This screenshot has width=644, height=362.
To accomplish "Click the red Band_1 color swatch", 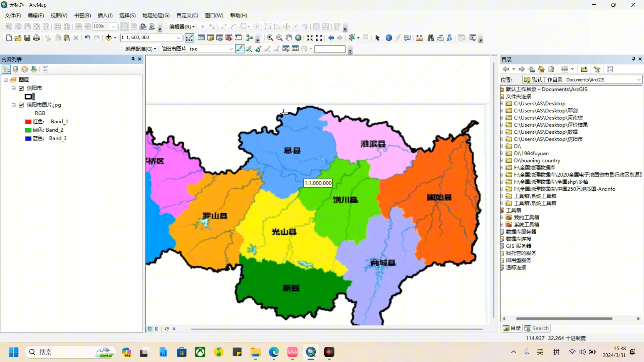I will (28, 122).
